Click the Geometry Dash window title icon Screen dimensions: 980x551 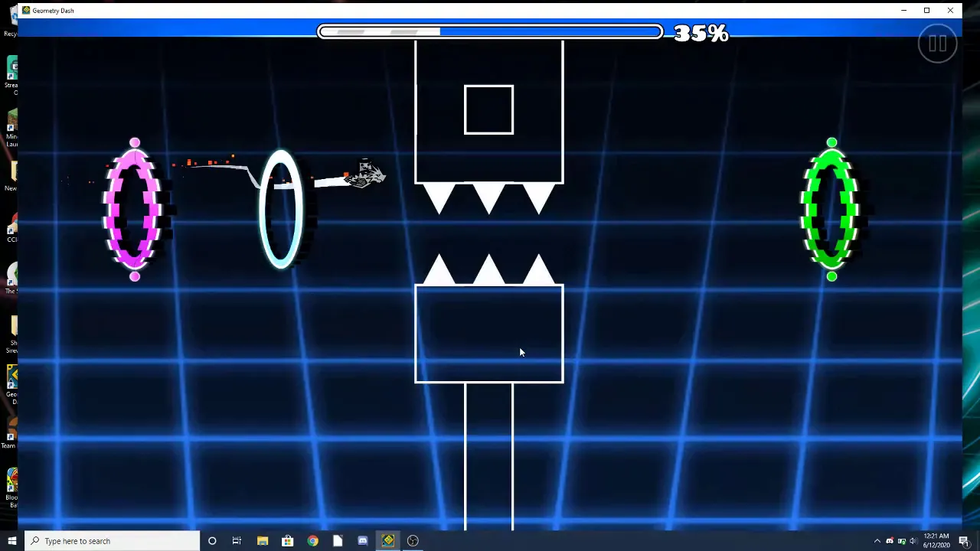click(26, 10)
